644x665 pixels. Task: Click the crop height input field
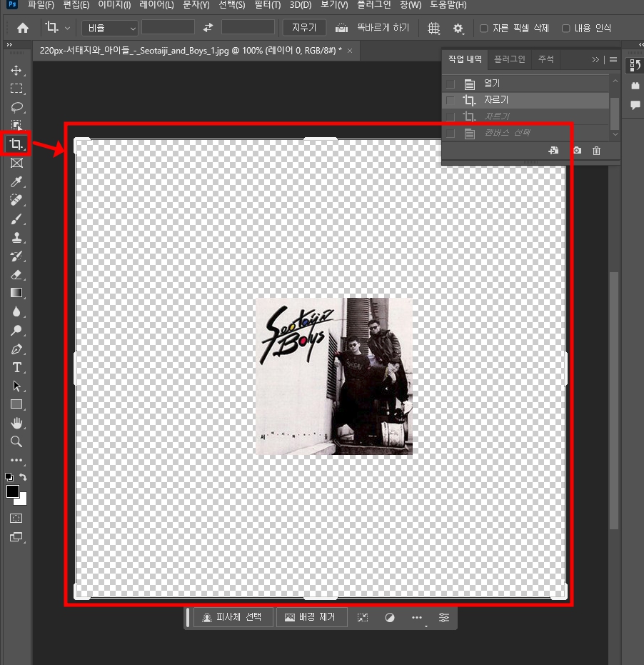[x=248, y=28]
